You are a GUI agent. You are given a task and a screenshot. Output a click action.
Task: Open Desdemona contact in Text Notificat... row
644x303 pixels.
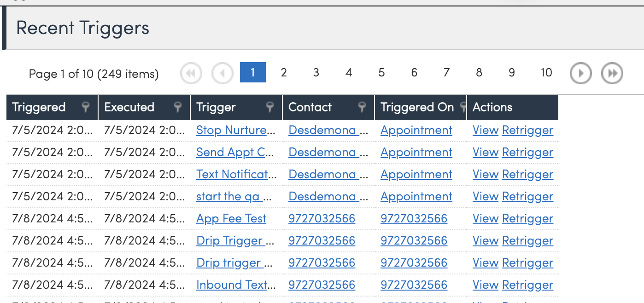[x=327, y=175]
